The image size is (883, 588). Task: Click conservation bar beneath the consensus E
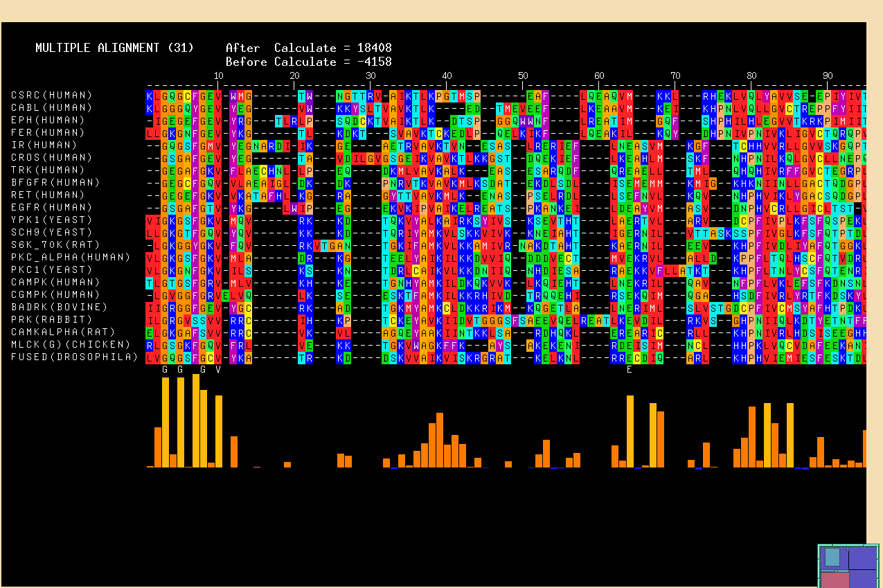tap(630, 431)
